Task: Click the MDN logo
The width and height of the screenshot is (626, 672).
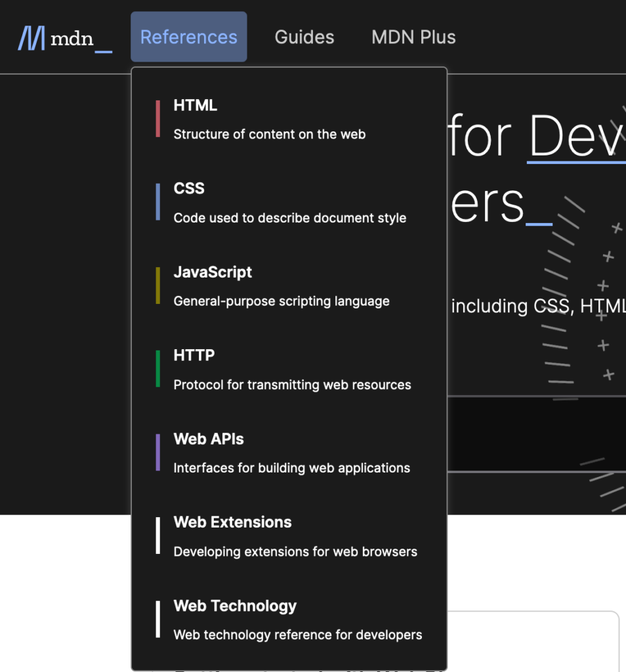Action: tap(65, 38)
